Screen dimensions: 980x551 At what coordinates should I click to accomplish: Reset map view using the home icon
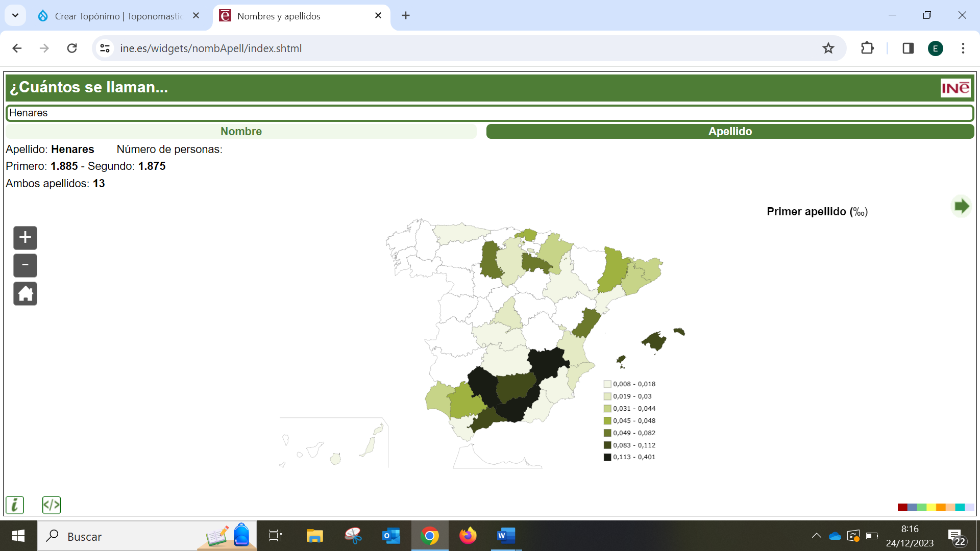click(x=24, y=293)
